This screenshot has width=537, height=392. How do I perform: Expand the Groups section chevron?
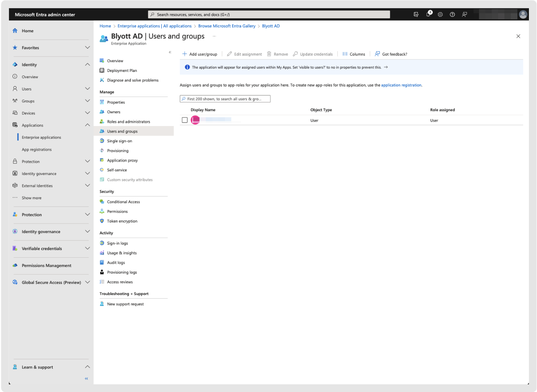click(87, 101)
